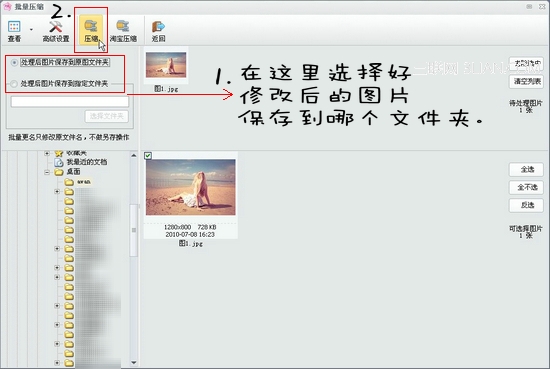Select the 桌面 folder in tree
The width and height of the screenshot is (550, 369).
coord(74,172)
